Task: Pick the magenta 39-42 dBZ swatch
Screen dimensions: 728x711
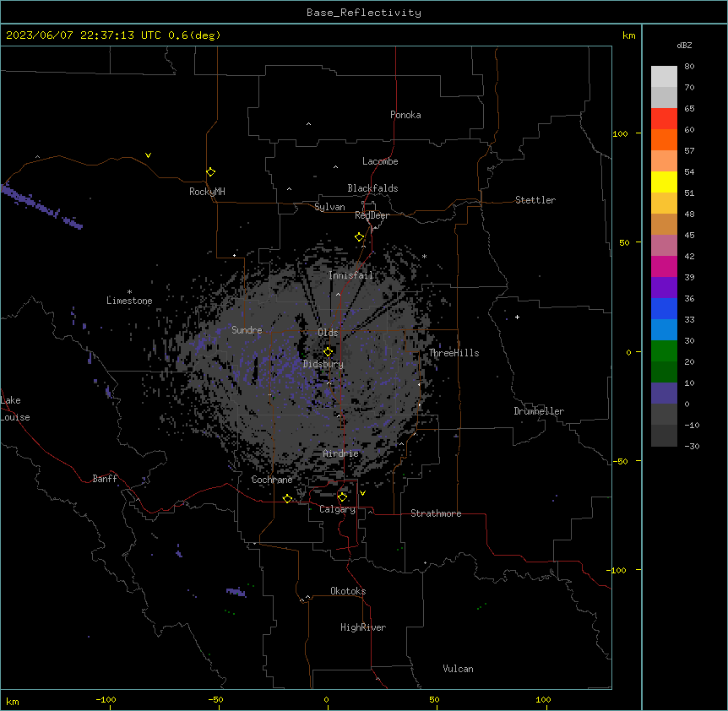Action: (664, 266)
